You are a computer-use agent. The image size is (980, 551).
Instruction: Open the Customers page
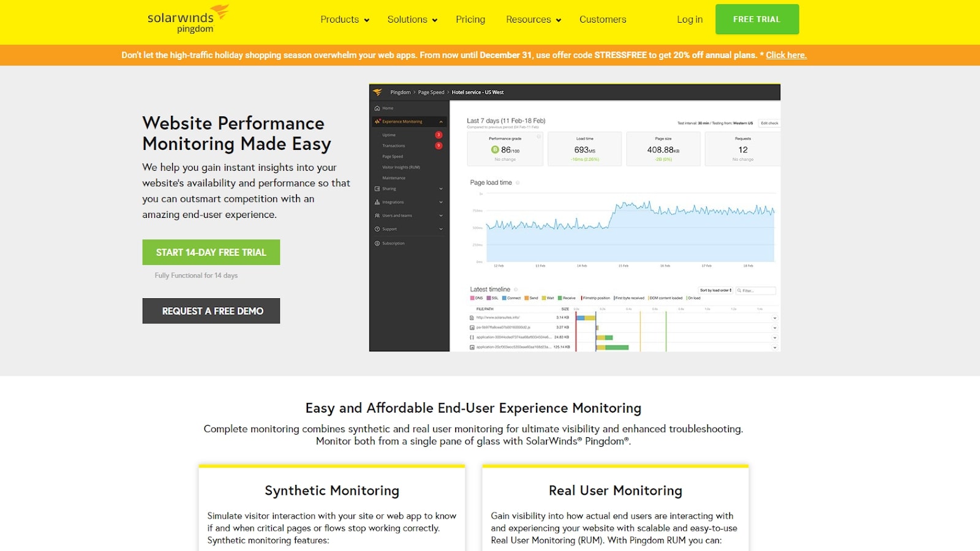click(603, 20)
